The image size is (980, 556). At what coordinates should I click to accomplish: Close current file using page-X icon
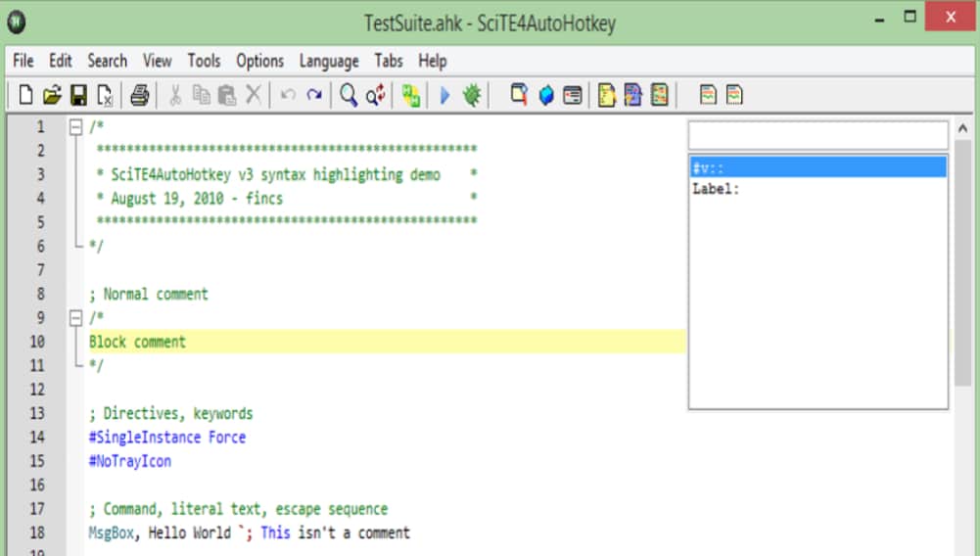pyautogui.click(x=105, y=96)
